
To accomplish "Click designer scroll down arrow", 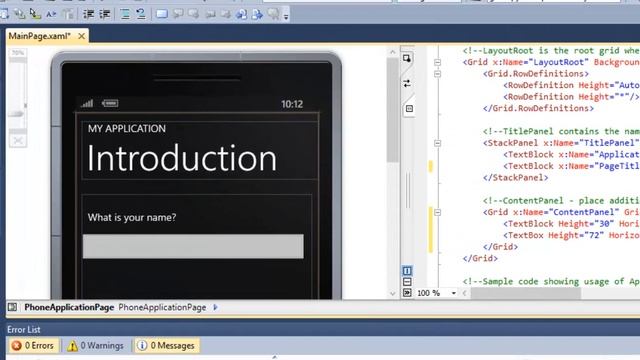I will coord(393,293).
